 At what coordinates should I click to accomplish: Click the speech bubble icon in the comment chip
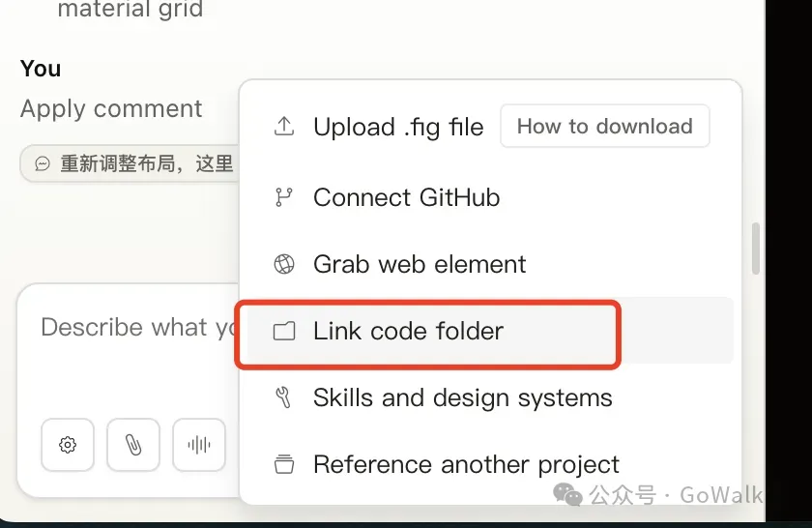coord(43,164)
